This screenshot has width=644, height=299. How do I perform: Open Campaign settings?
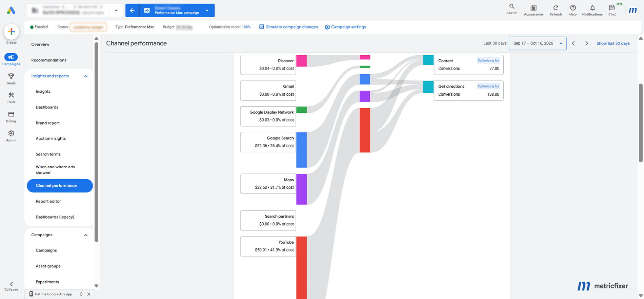(x=345, y=27)
